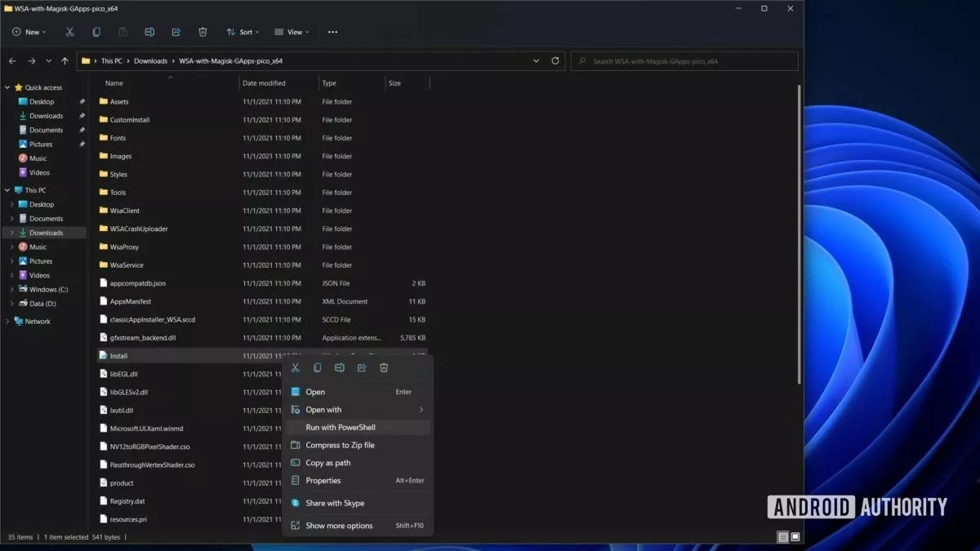Refresh the current folder view
This screenshot has height=551, width=980.
[555, 60]
